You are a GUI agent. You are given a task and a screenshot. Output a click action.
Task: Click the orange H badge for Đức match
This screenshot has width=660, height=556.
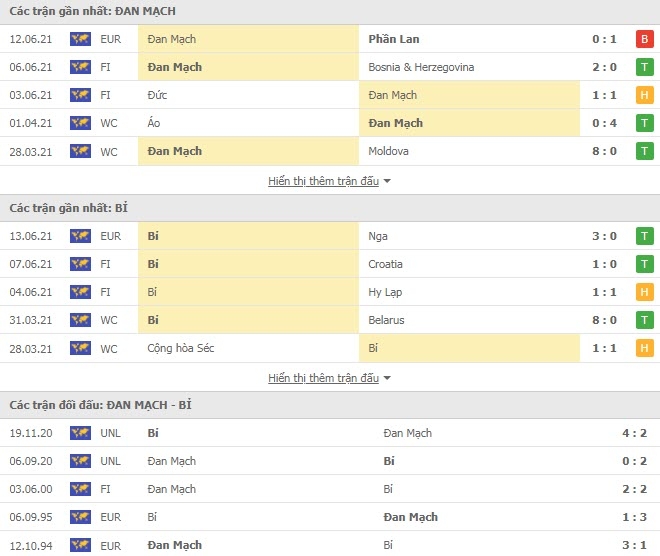[x=644, y=95]
